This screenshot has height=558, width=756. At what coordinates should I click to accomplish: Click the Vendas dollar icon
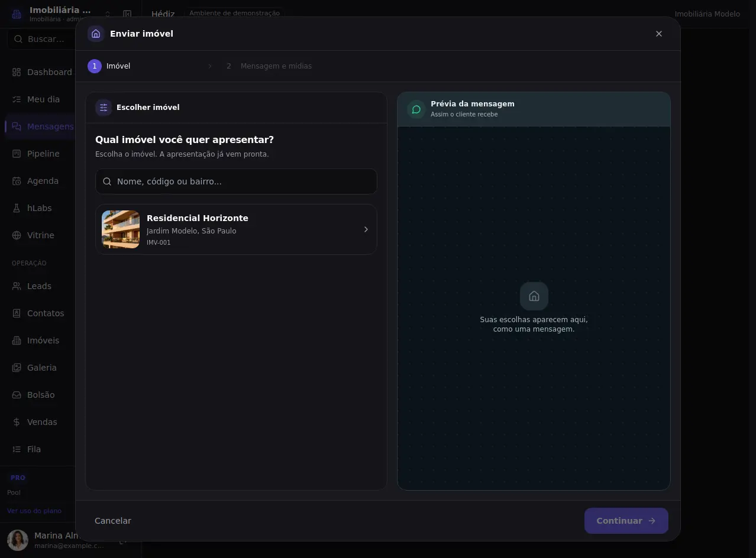coord(17,422)
